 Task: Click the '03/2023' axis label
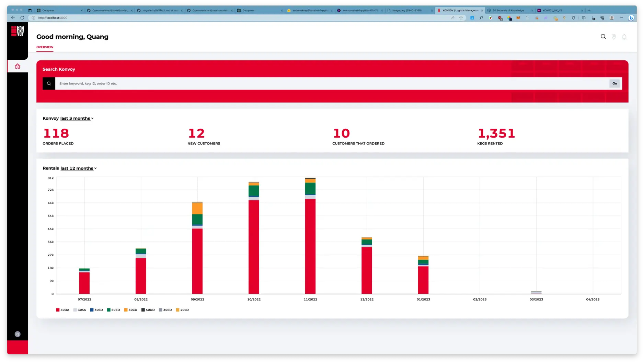click(x=536, y=300)
